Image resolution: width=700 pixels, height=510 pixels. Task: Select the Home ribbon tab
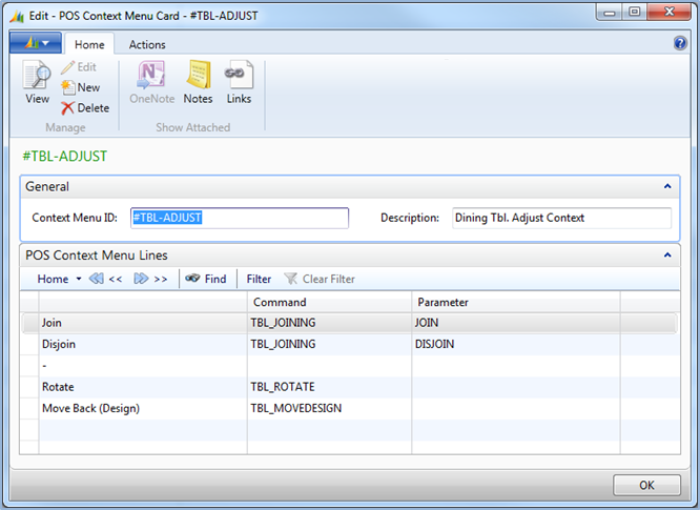point(89,44)
